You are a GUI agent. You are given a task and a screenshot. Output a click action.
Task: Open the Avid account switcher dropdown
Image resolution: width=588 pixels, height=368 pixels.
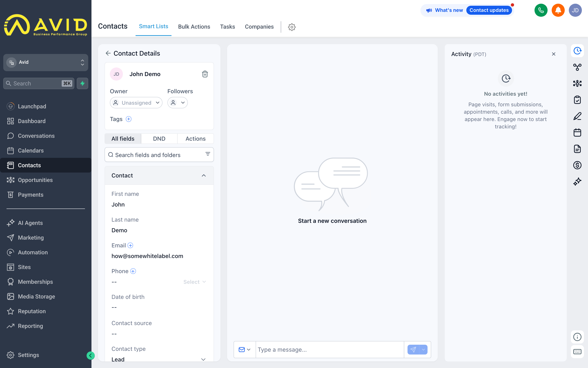pyautogui.click(x=46, y=63)
